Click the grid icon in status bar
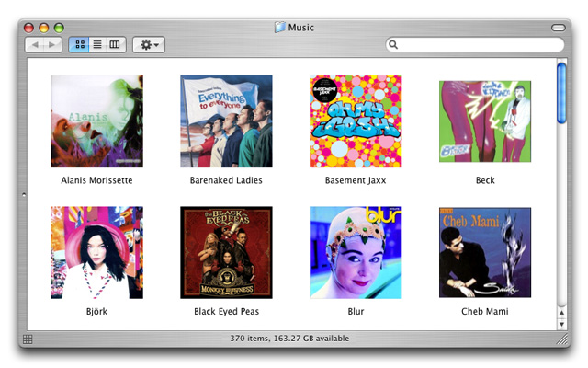 point(28,339)
